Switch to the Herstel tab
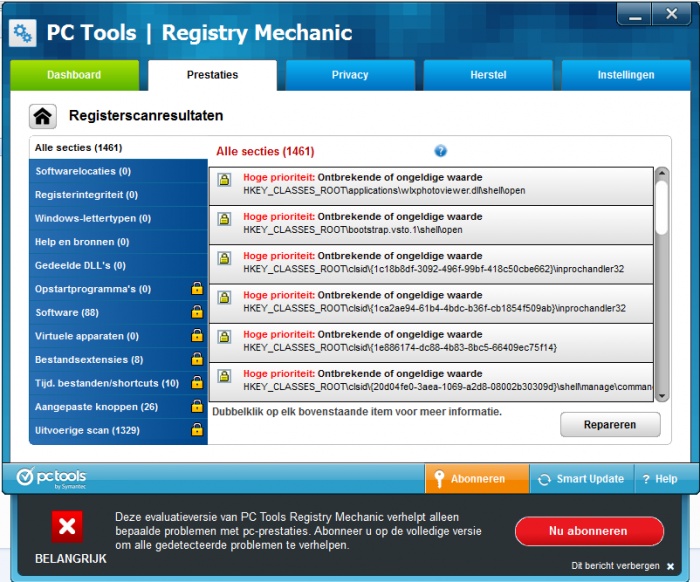This screenshot has width=700, height=582. [x=488, y=75]
